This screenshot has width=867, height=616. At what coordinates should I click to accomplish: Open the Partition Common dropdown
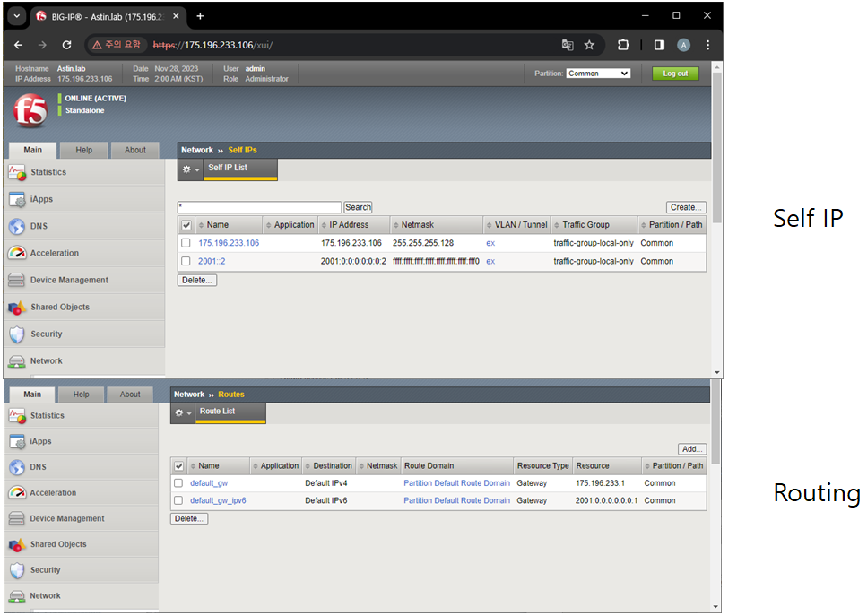pyautogui.click(x=598, y=74)
